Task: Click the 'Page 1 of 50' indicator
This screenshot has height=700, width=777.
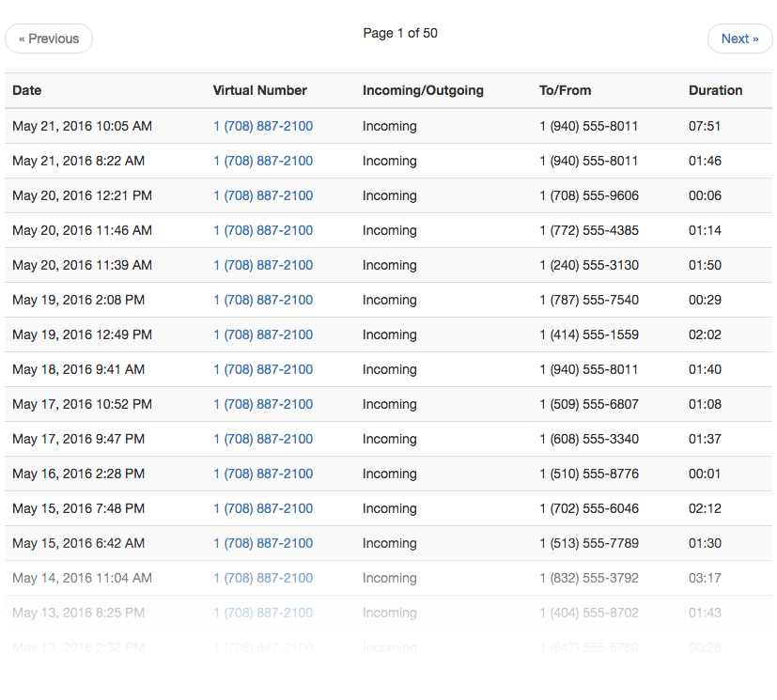Action: tap(400, 33)
